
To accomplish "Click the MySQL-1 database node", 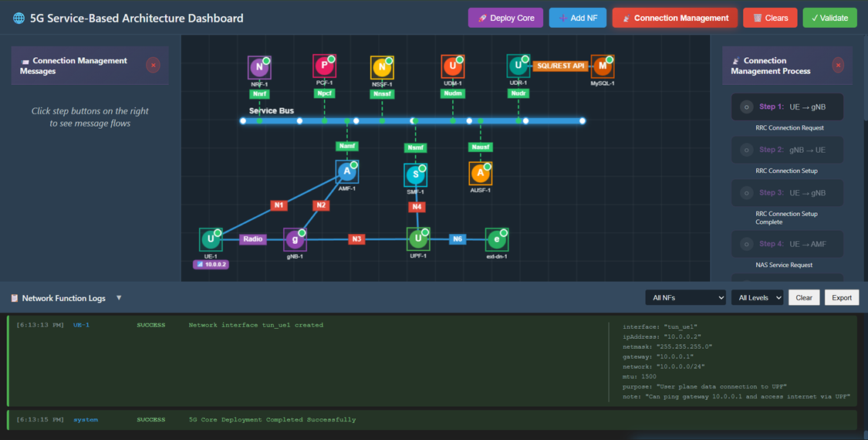I will coord(602,67).
